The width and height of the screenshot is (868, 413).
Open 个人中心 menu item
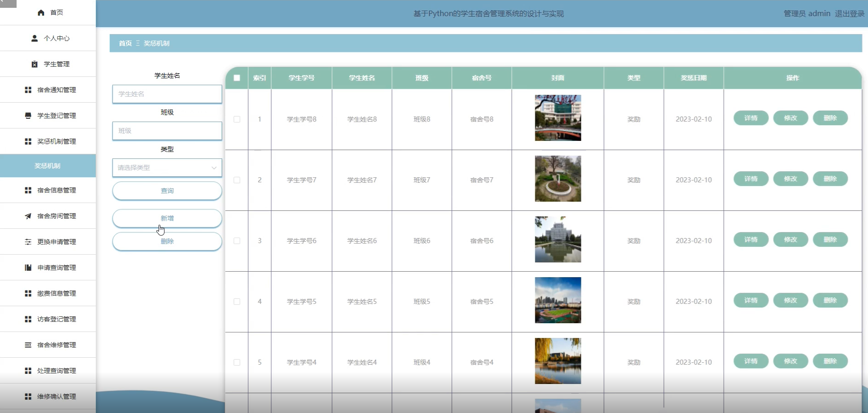pos(48,38)
